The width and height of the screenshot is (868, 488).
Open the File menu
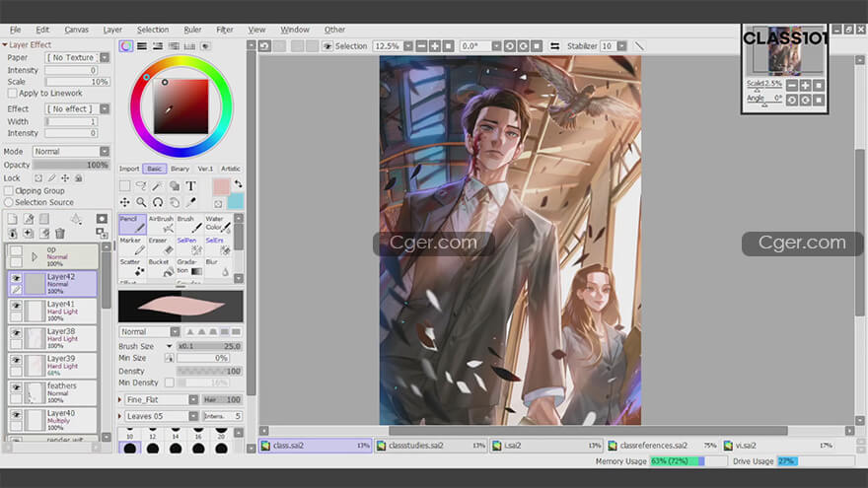(16, 30)
